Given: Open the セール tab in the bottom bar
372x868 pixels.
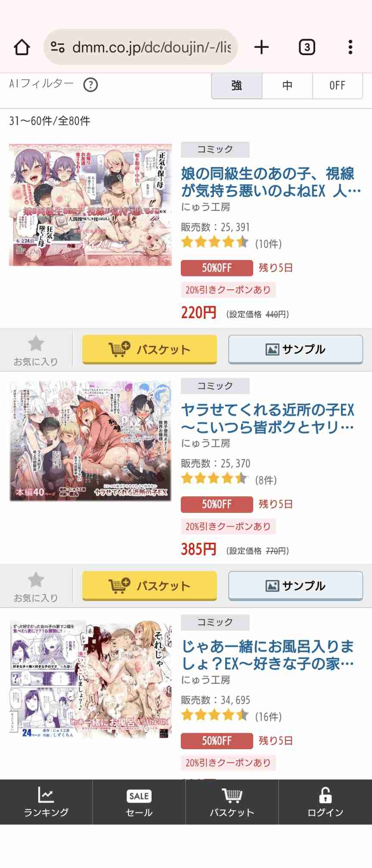Looking at the screenshot, I should pos(139,802).
